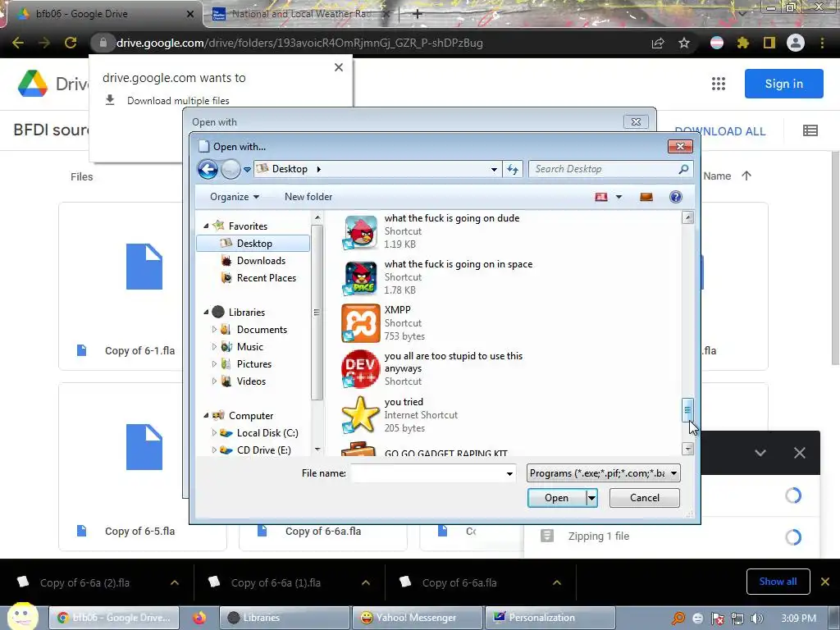Open Chrome profile avatar
The image size is (840, 630).
pyautogui.click(x=796, y=43)
